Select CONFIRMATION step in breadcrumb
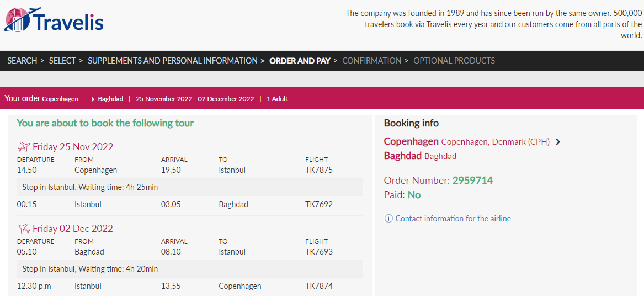The width and height of the screenshot is (644, 296). (372, 61)
